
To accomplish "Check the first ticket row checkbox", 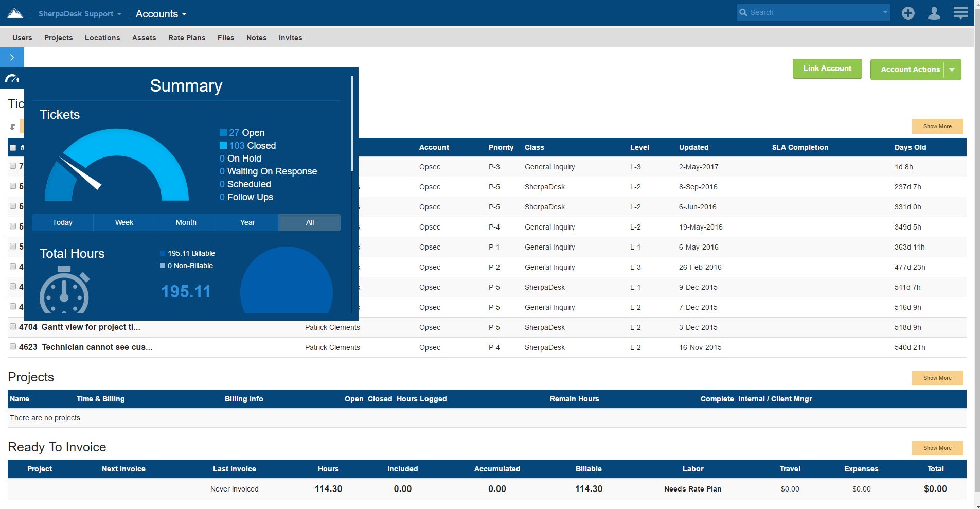I will (x=13, y=166).
